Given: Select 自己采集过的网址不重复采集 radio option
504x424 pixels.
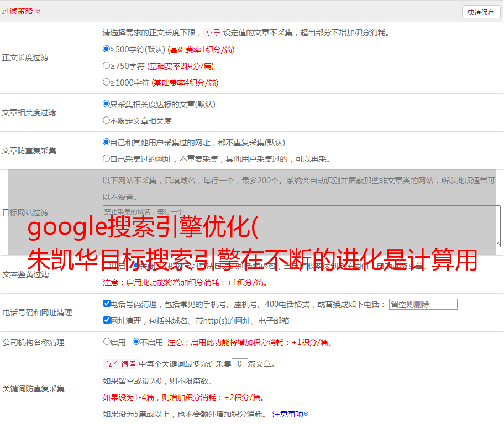Looking at the screenshot, I should tap(106, 158).
